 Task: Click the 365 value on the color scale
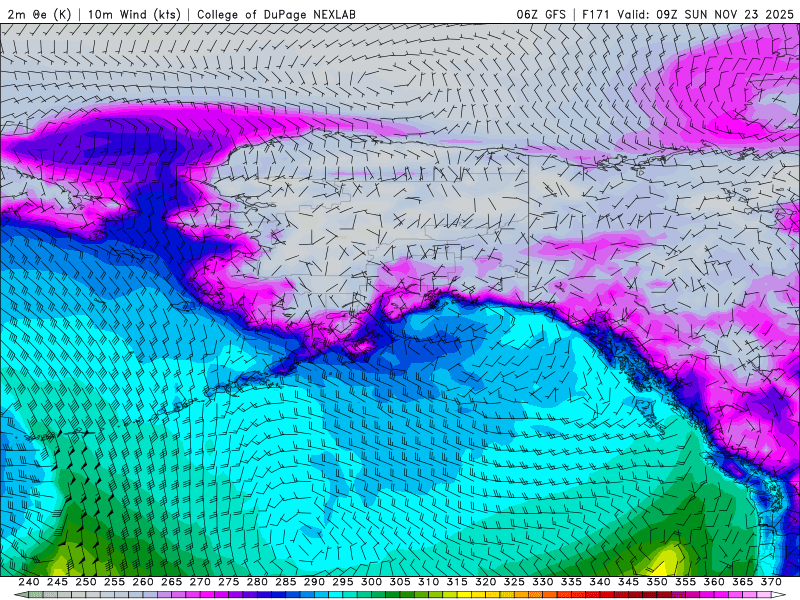743,582
